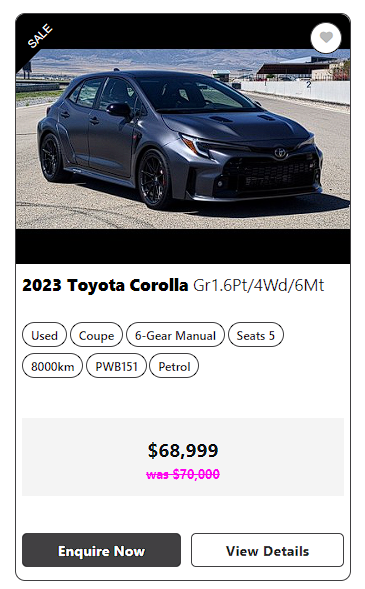Click the crossed-out was $70,000 text

point(183,474)
